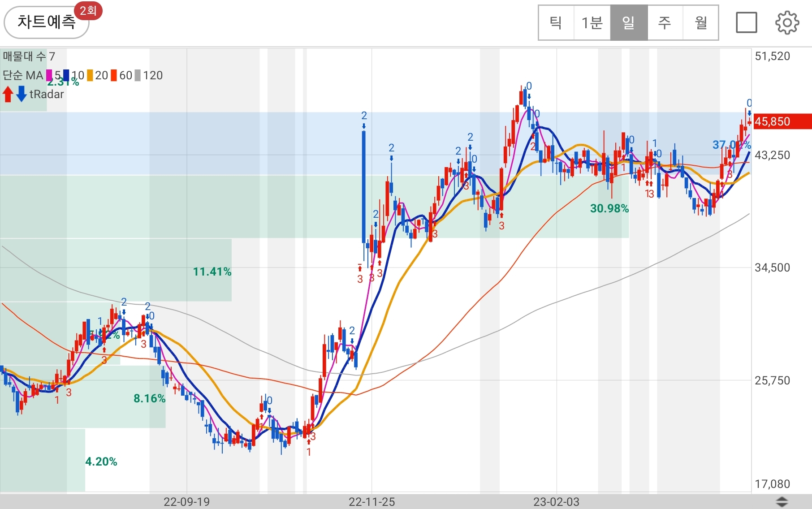Click the 17,080 price axis label
The width and height of the screenshot is (812, 509).
[x=772, y=484]
